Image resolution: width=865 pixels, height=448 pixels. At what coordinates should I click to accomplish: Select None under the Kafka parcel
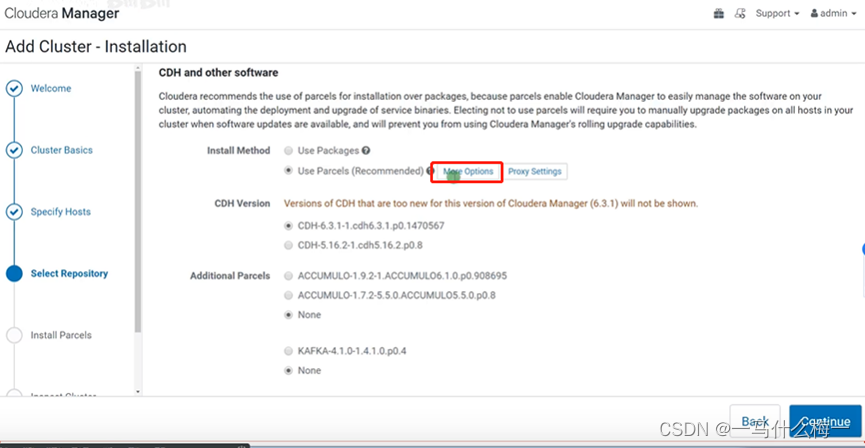click(288, 371)
